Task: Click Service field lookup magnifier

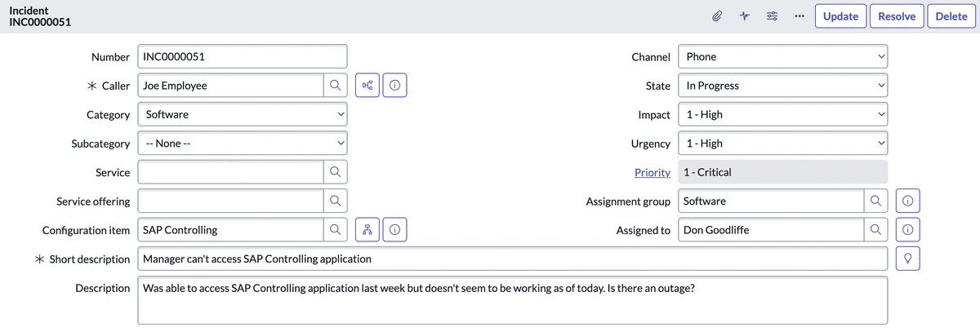Action: pyautogui.click(x=335, y=172)
